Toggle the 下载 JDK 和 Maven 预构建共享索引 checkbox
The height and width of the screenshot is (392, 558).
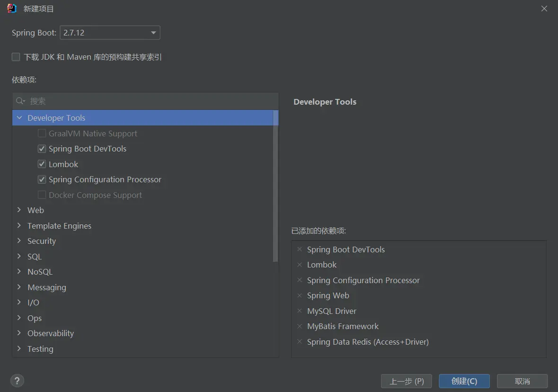(x=16, y=57)
